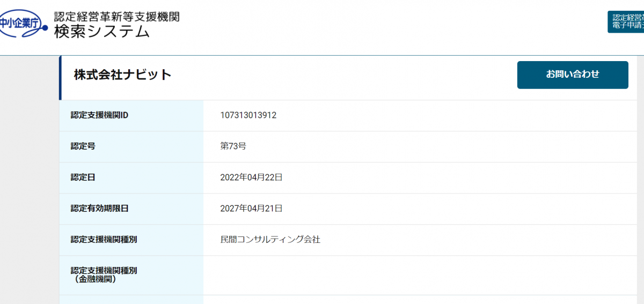Image resolution: width=644 pixels, height=304 pixels.
Task: Click the empty value cell for 金融機関 type
Action: point(419,275)
